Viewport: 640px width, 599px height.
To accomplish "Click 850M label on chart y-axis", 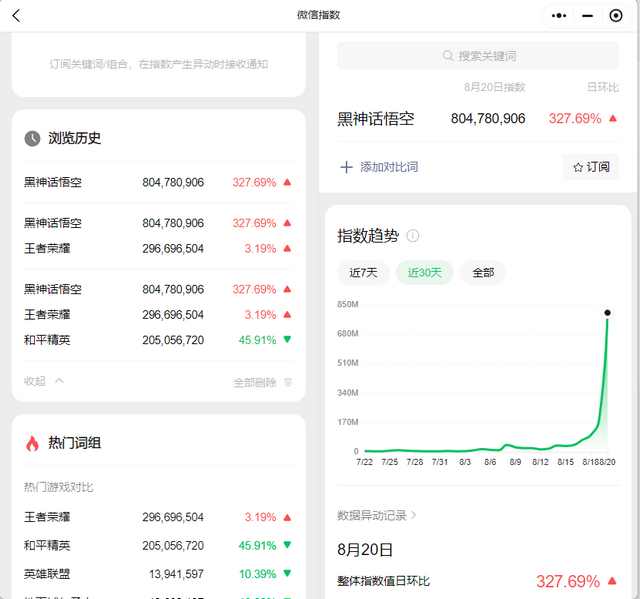I will [348, 304].
